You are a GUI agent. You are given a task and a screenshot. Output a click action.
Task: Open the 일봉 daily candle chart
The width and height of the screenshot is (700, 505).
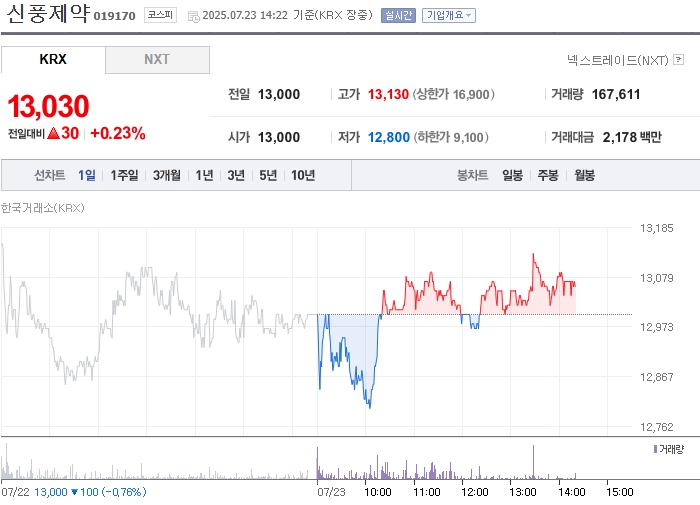pos(512,175)
